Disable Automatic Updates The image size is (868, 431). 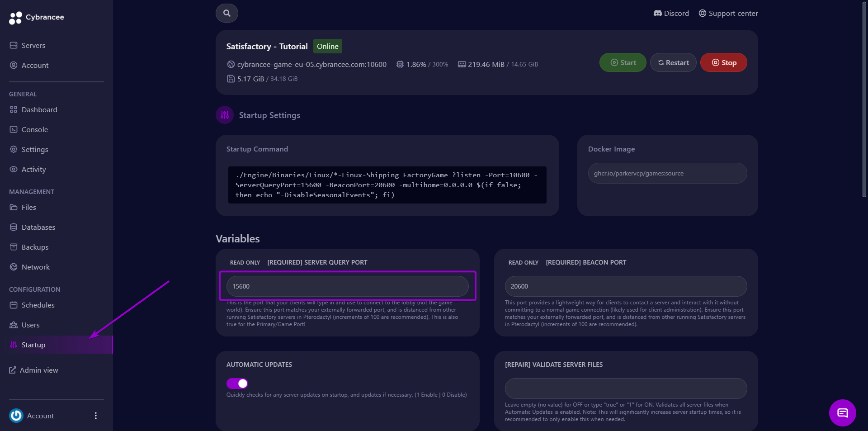coord(237,383)
